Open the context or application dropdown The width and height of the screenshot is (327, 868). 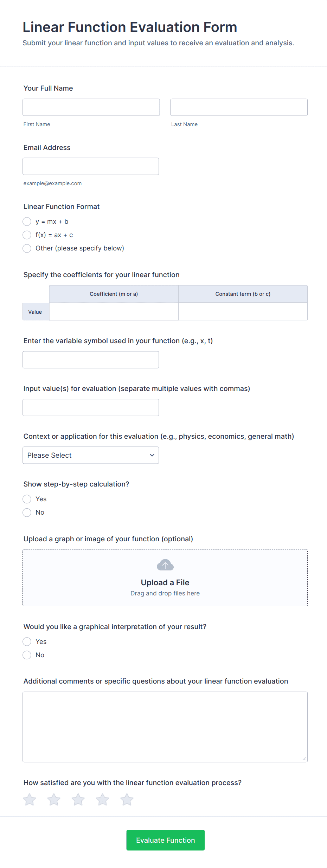[x=91, y=455]
